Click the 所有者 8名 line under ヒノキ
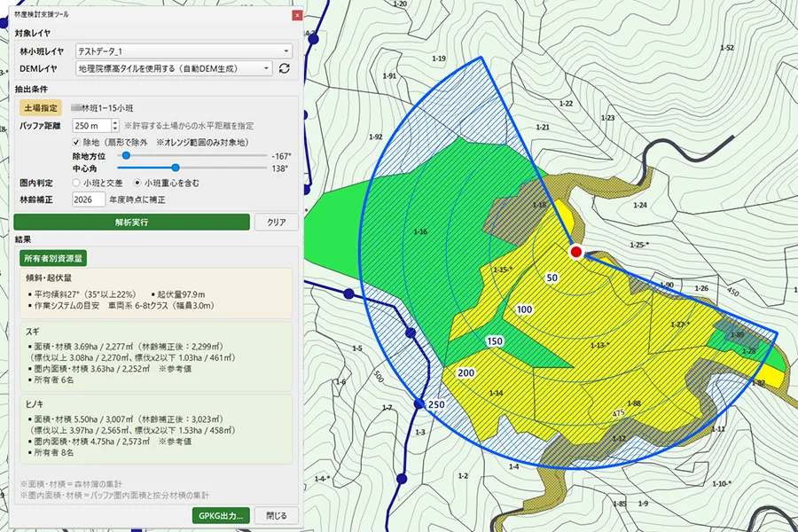The width and height of the screenshot is (798, 532). pyautogui.click(x=53, y=452)
